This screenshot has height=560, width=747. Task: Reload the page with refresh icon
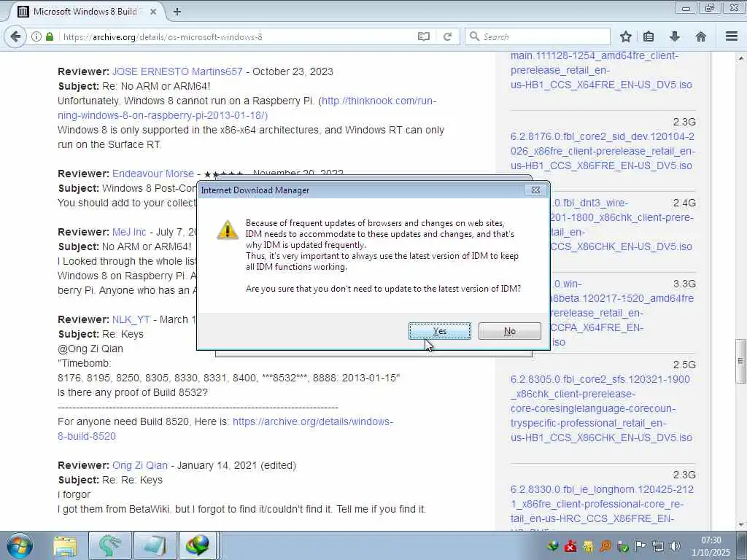point(447,36)
